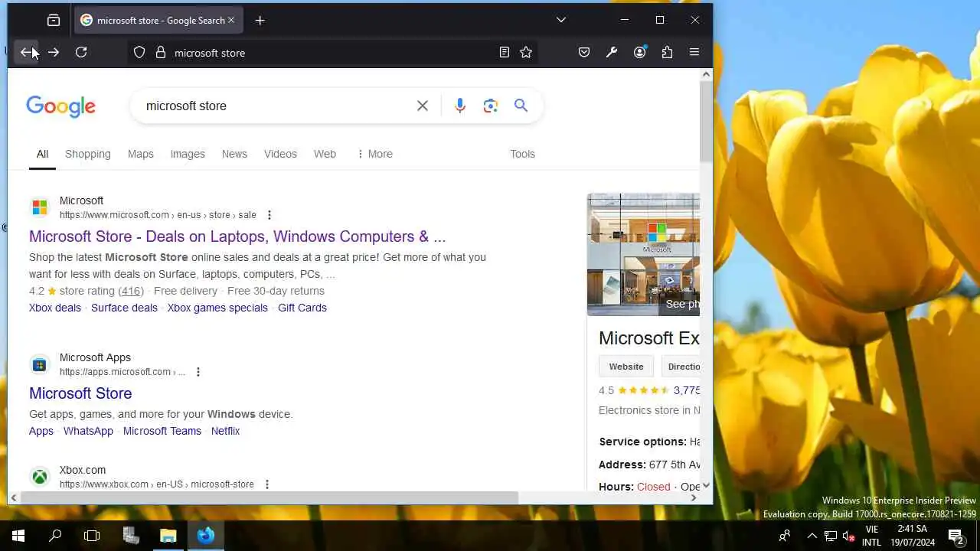This screenshot has height=551, width=980.
Task: Open the Apps sitelink
Action: click(41, 431)
